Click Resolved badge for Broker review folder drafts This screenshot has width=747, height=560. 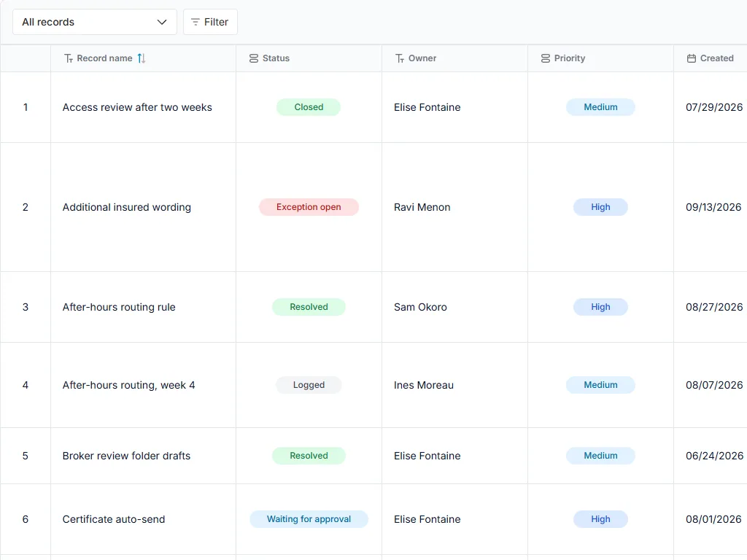(x=309, y=456)
